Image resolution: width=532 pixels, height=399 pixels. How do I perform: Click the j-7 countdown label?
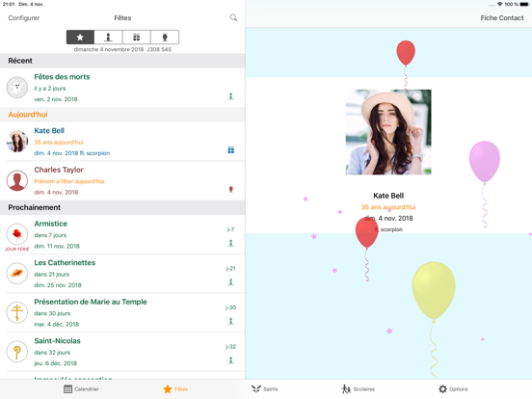pos(230,229)
